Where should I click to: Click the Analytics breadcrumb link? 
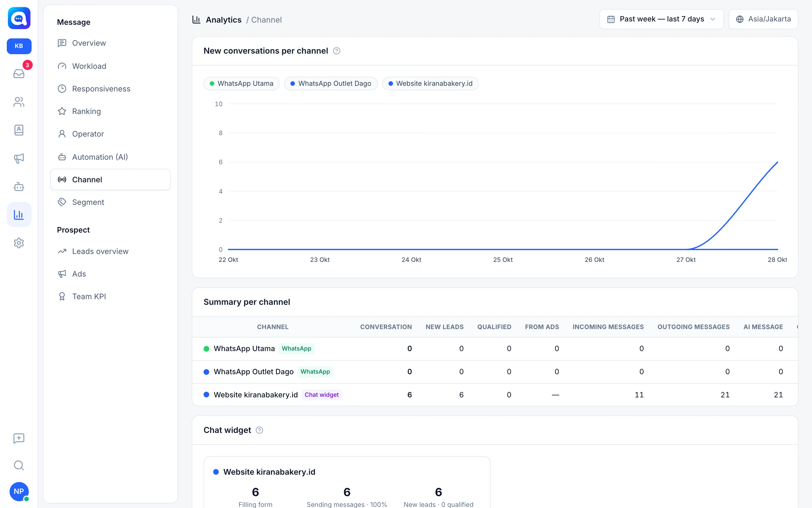pos(224,20)
